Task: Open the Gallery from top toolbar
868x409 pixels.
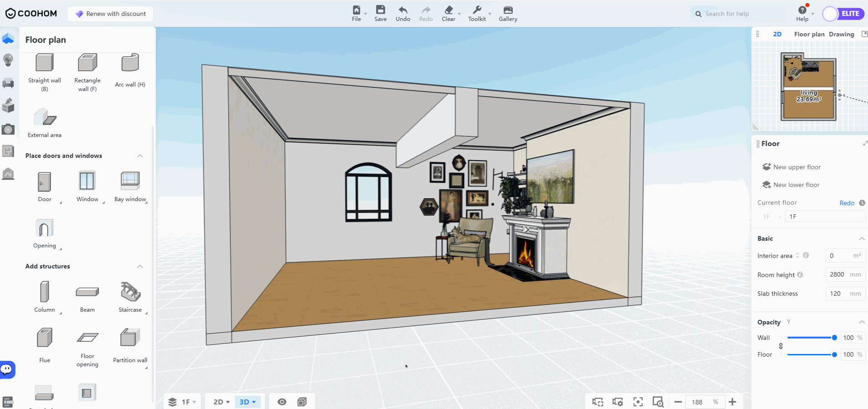Action: [508, 13]
